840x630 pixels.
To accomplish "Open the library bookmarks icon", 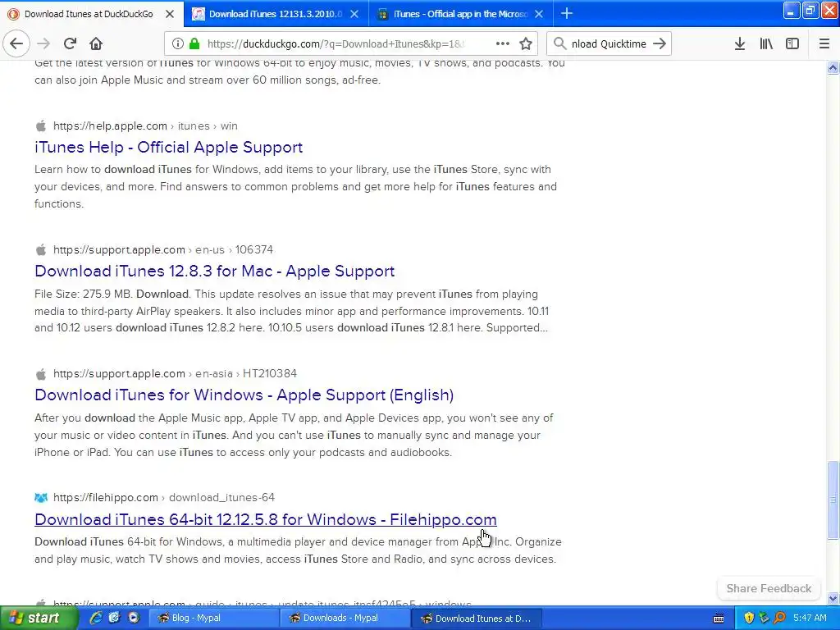I will tap(766, 43).
